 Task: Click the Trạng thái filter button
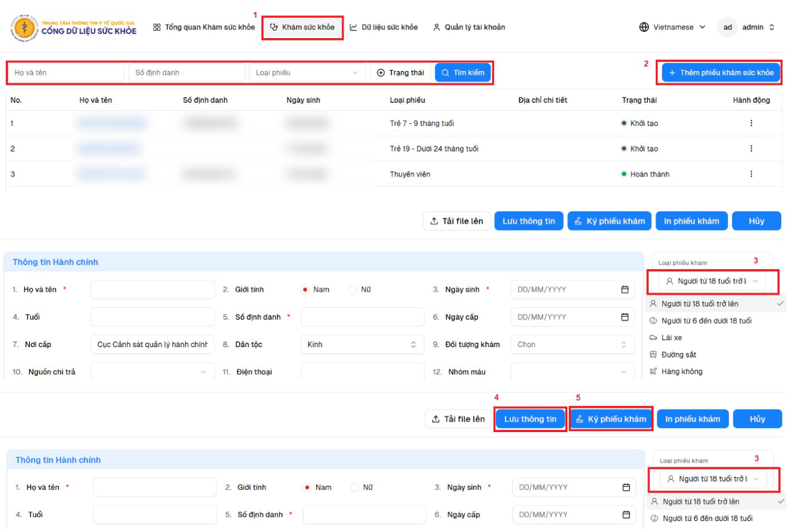400,73
